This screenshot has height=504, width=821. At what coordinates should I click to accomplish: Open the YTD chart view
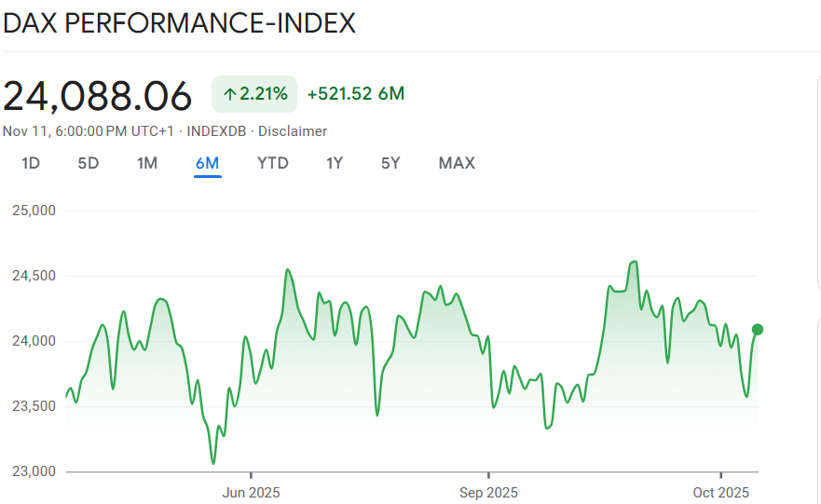[273, 163]
